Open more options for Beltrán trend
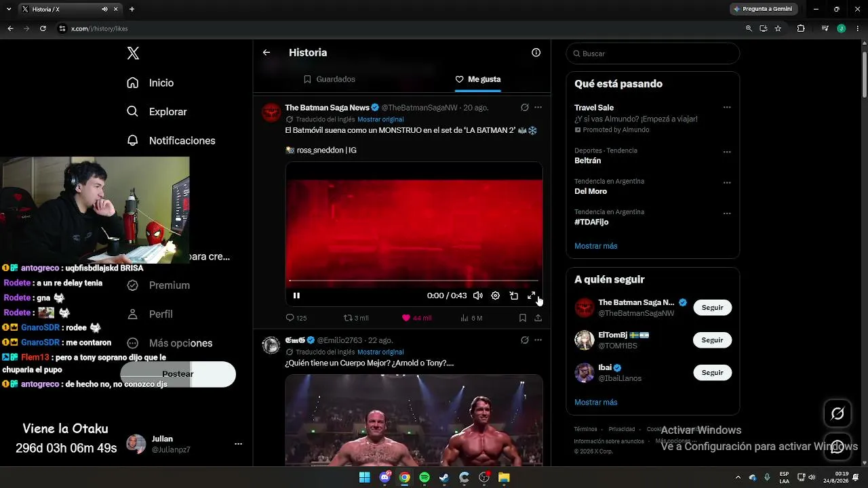Screen dimensions: 868x488 click(x=727, y=152)
